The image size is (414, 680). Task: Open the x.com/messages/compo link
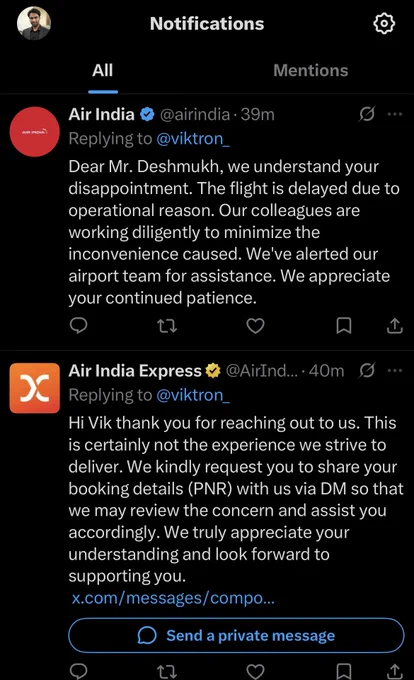(x=173, y=598)
